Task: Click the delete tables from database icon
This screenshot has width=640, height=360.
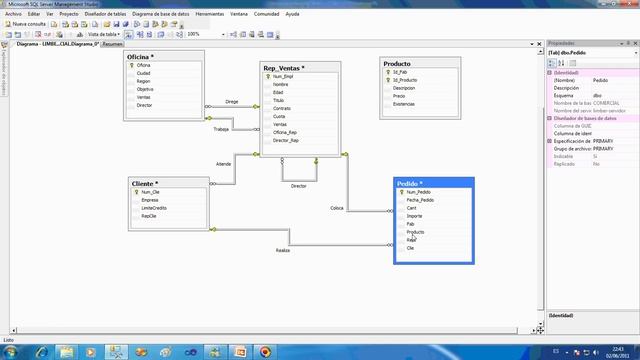Action: pyautogui.click(x=38, y=35)
